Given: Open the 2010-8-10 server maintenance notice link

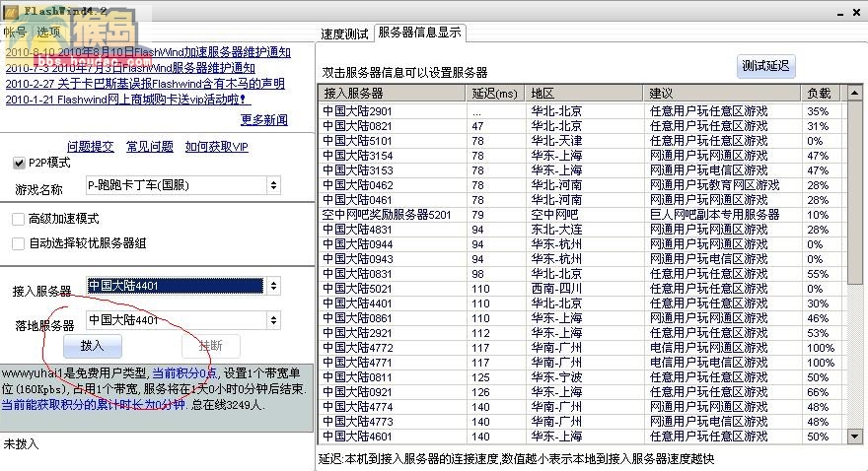Looking at the screenshot, I should 148,52.
